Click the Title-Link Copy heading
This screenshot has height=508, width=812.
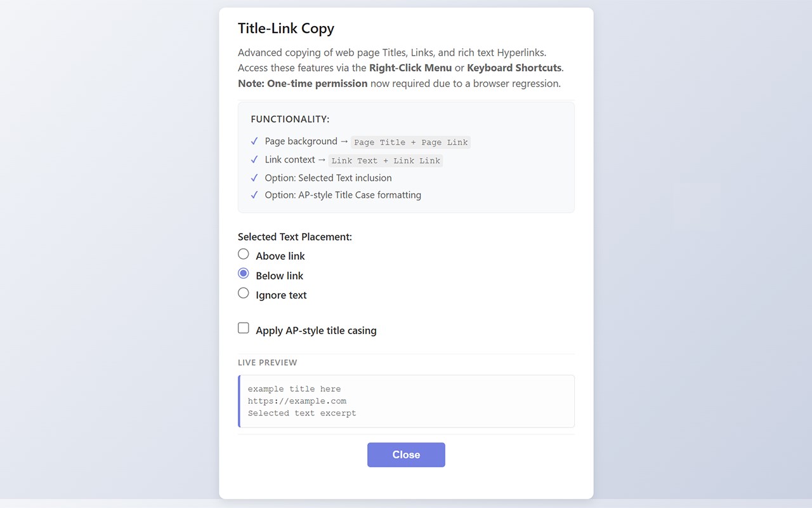pyautogui.click(x=286, y=28)
